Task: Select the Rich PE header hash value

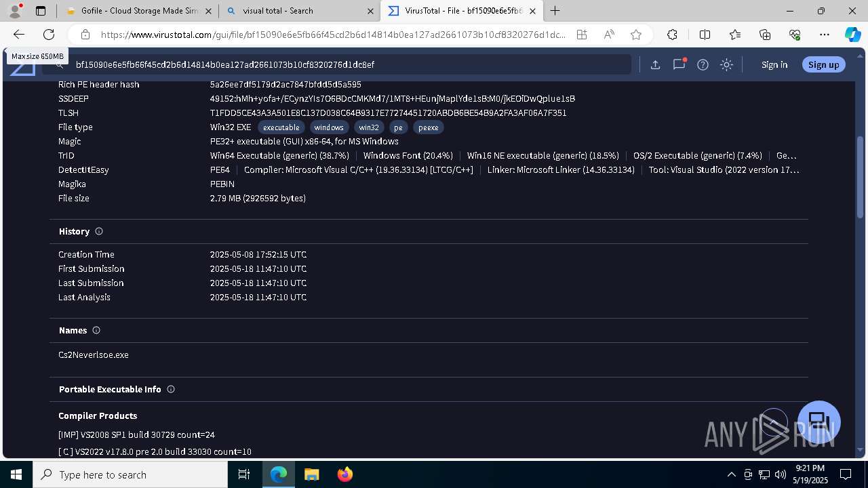Action: (285, 85)
